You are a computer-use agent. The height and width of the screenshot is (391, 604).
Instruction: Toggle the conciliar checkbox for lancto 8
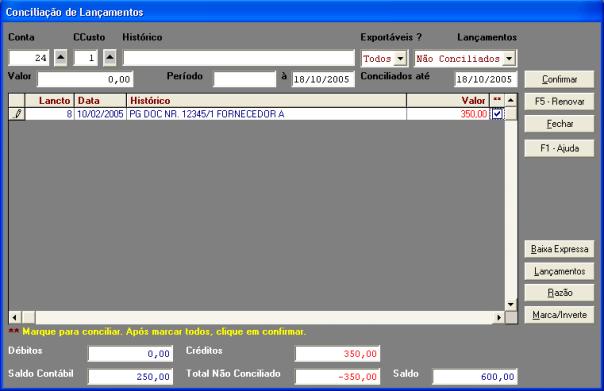pyautogui.click(x=497, y=114)
